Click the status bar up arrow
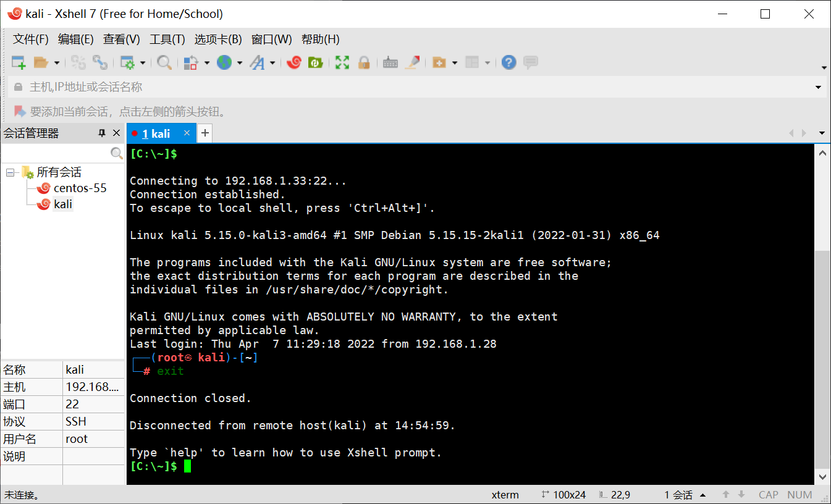Image resolution: width=831 pixels, height=504 pixels. click(726, 495)
